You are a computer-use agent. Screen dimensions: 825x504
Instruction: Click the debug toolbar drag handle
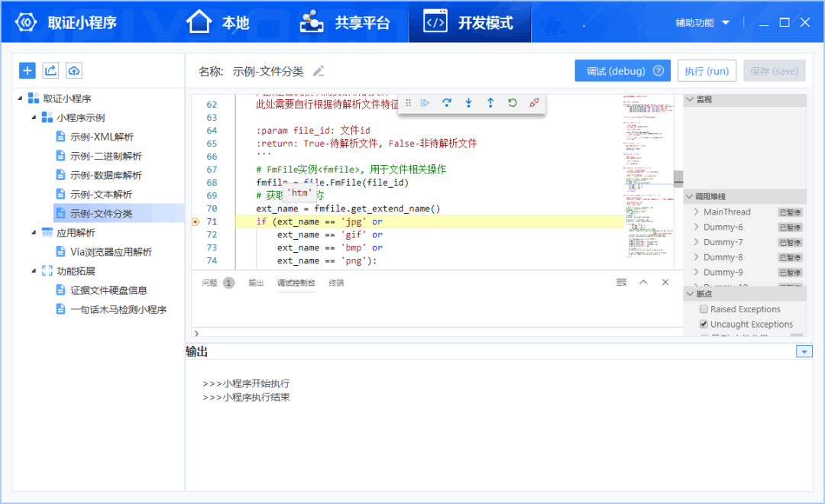[x=408, y=103]
